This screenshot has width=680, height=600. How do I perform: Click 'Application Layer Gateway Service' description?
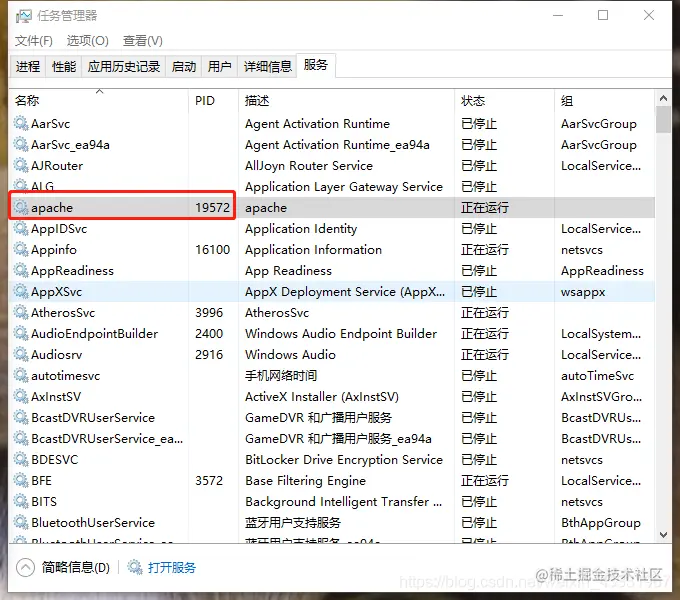[344, 187]
